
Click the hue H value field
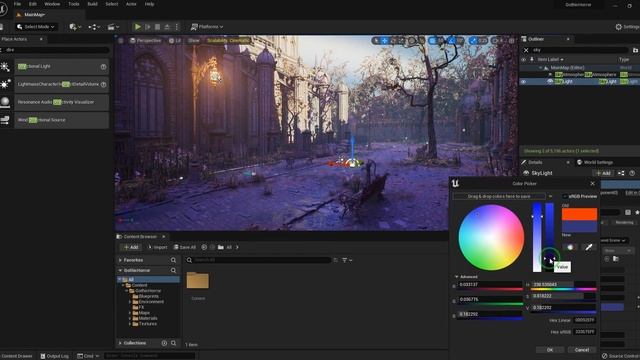(564, 284)
